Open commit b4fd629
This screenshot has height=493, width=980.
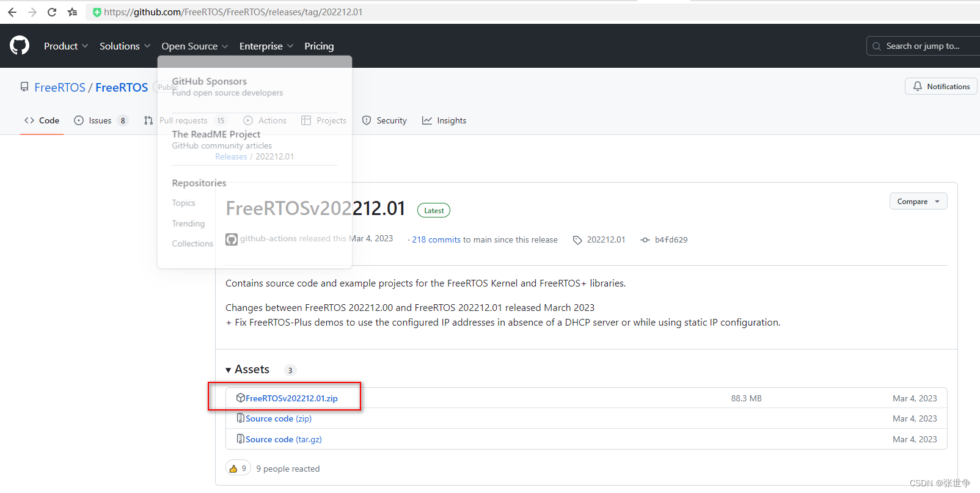click(x=671, y=240)
